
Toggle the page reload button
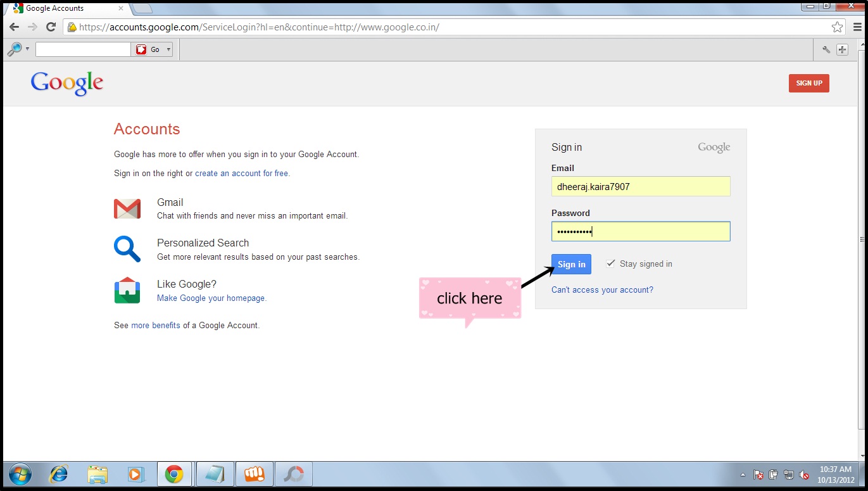coord(51,27)
